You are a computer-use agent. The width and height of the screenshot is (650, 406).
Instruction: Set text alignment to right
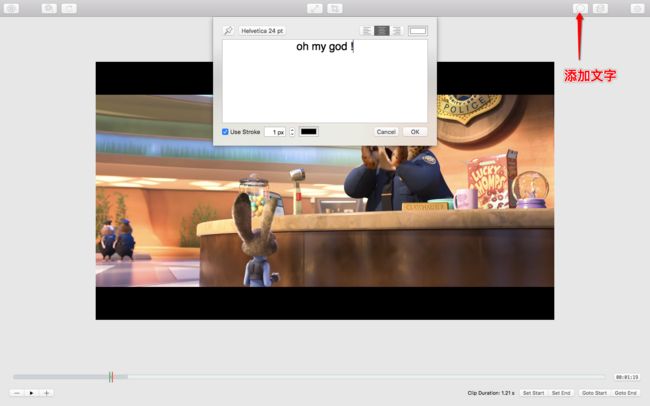point(397,31)
